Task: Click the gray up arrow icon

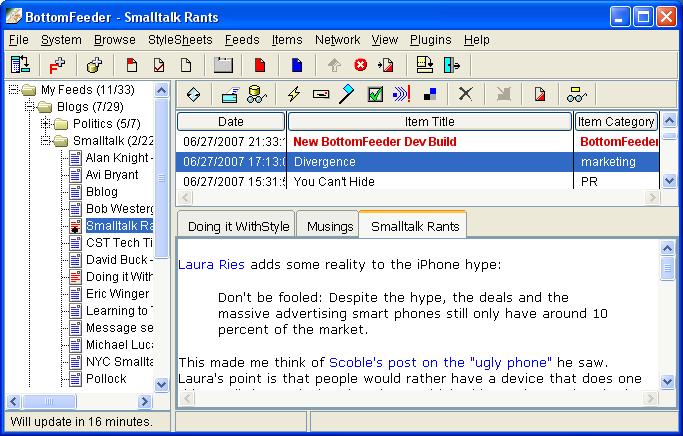Action: [334, 65]
